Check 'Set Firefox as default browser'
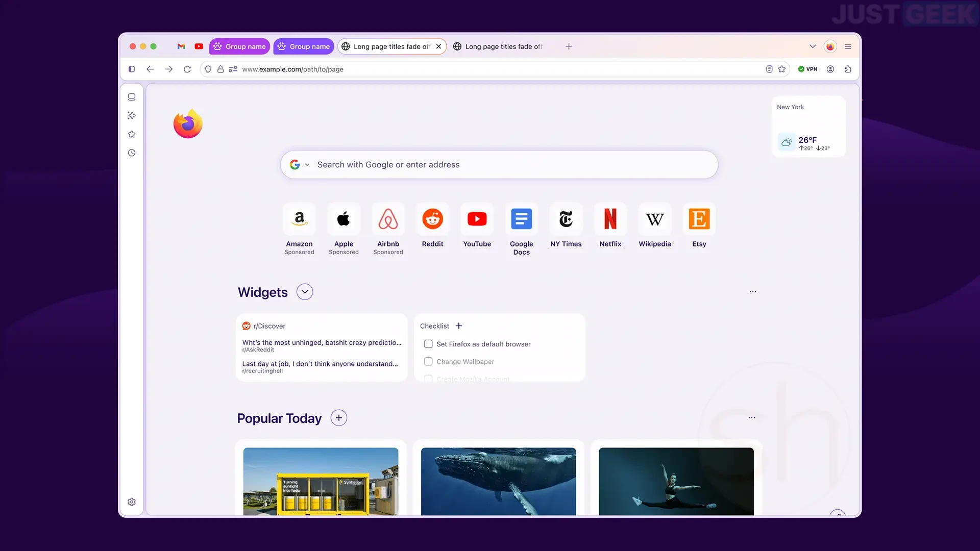The image size is (980, 551). coord(428,344)
